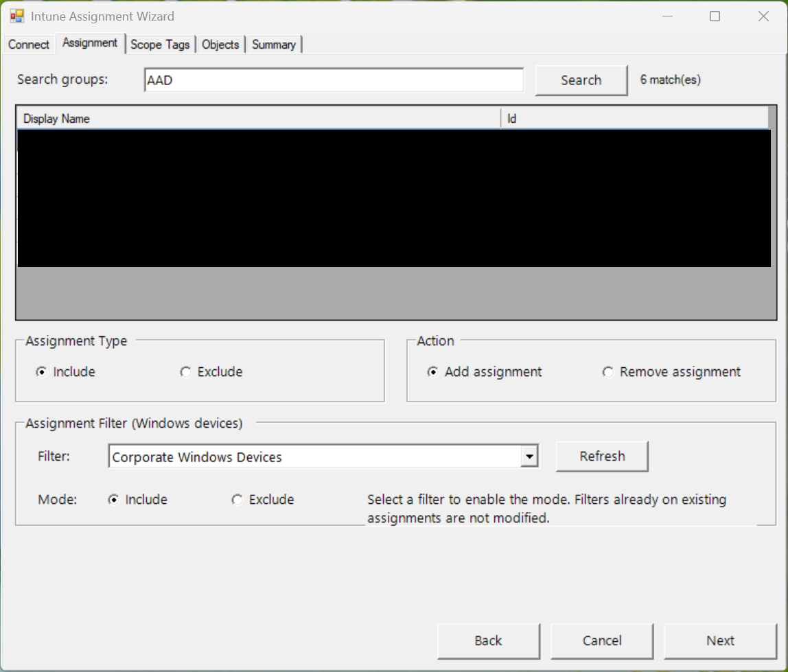Click the Id column header
This screenshot has width=788, height=672.
pos(635,119)
